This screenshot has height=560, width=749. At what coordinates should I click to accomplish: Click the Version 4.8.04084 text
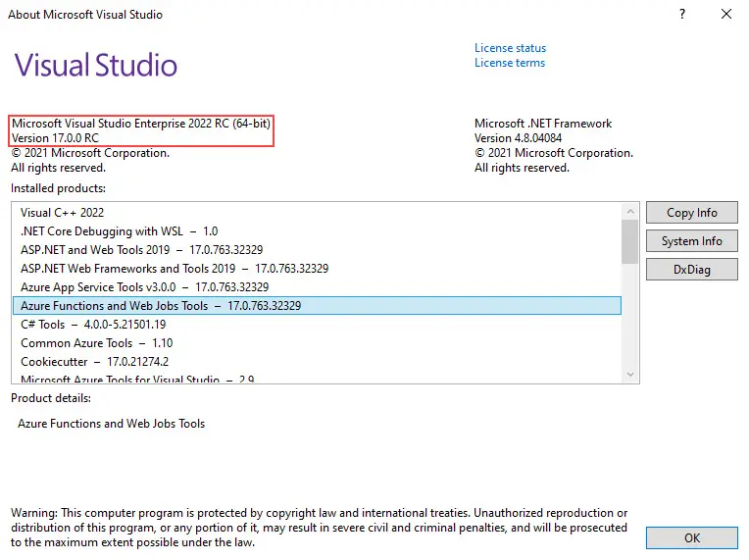(518, 138)
